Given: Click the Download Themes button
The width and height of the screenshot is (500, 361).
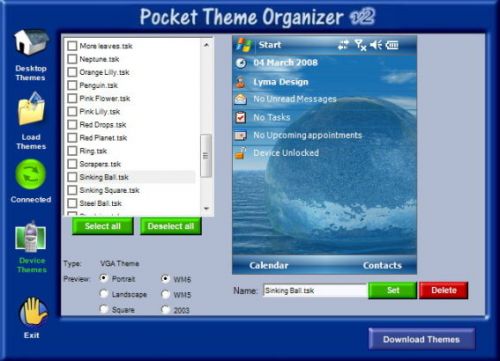Looking at the screenshot, I should pos(422,339).
